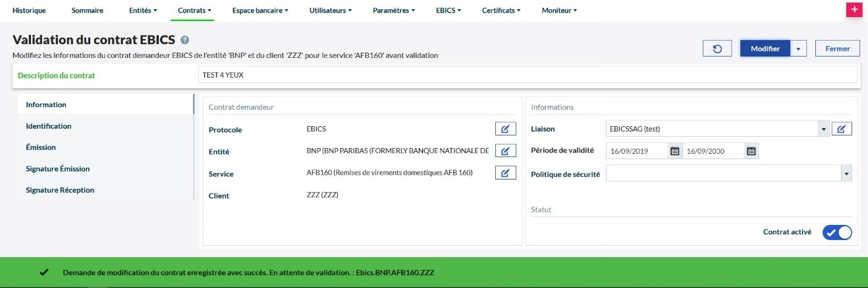The width and height of the screenshot is (868, 288).
Task: Click the reset/undo arrow button
Action: click(717, 49)
